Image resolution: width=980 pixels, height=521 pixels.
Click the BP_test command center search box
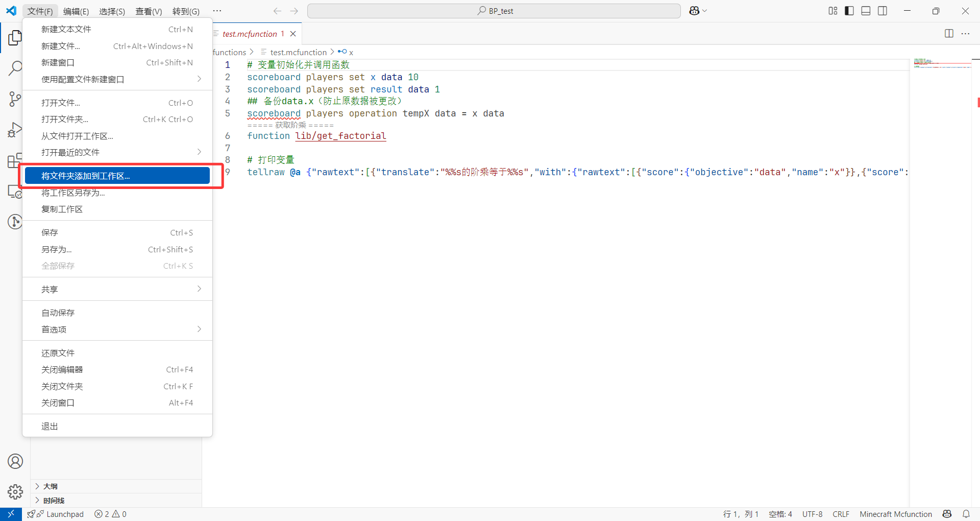[x=494, y=11]
